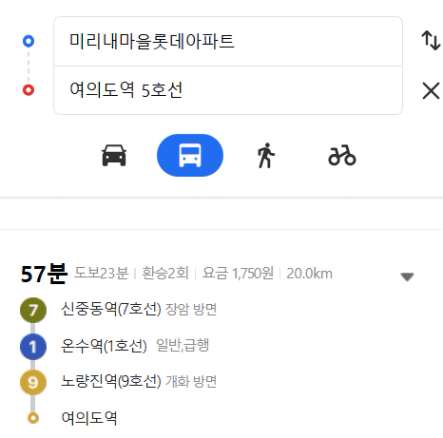Switch to bicycle directions mode

tap(342, 155)
